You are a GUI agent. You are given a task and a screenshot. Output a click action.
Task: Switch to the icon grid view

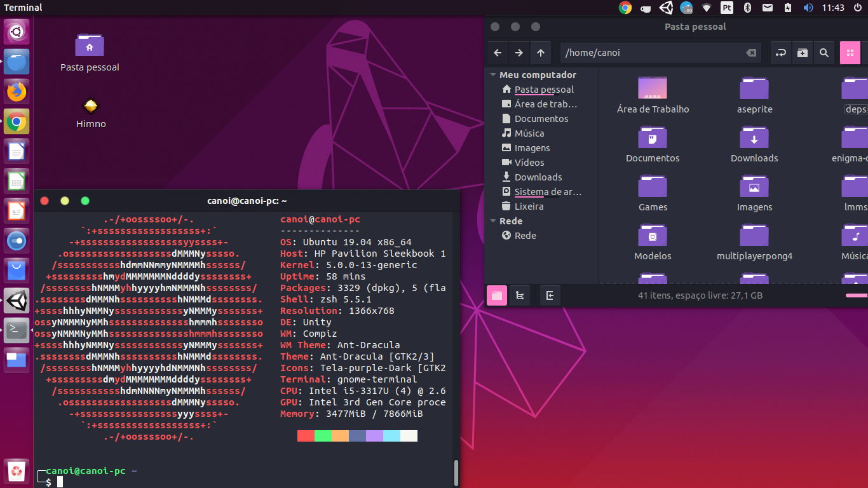(x=850, y=53)
